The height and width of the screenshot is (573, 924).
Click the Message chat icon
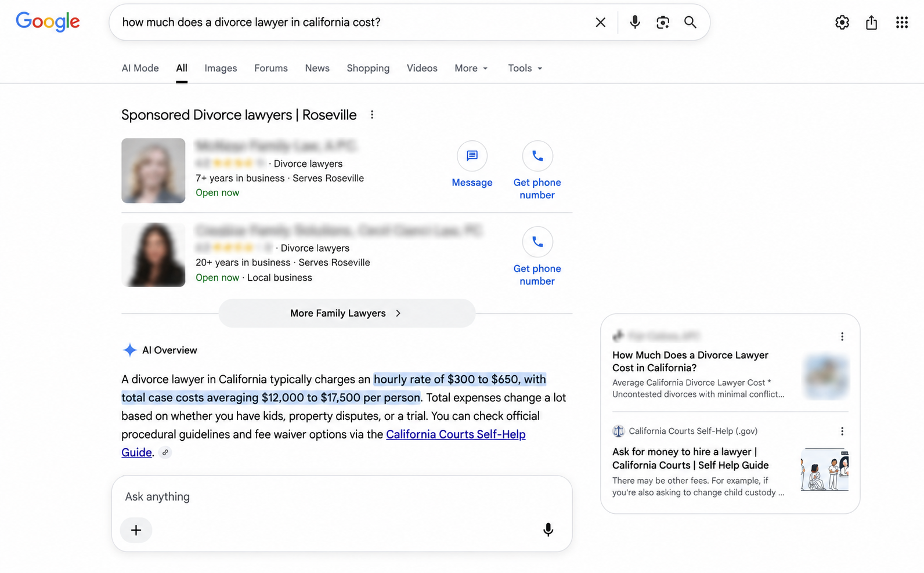coord(472,155)
